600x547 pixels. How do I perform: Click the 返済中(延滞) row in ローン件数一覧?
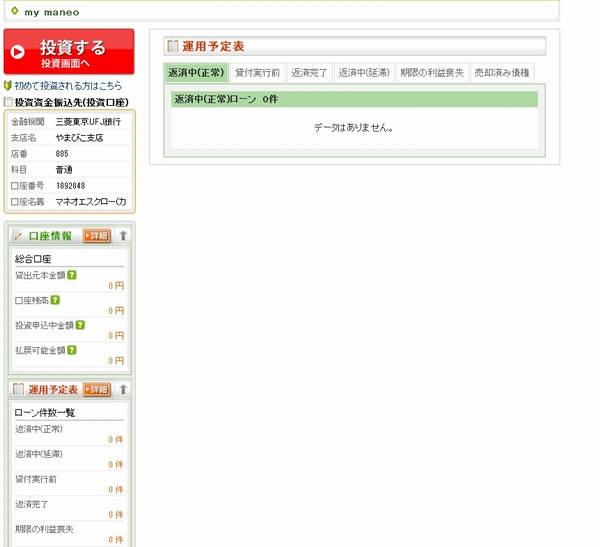[x=69, y=459]
